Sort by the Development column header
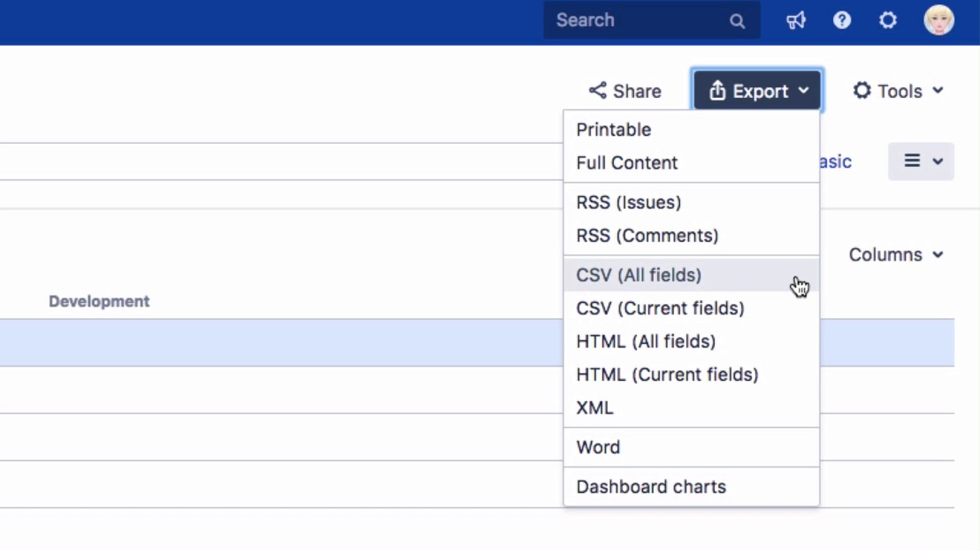 click(x=100, y=302)
